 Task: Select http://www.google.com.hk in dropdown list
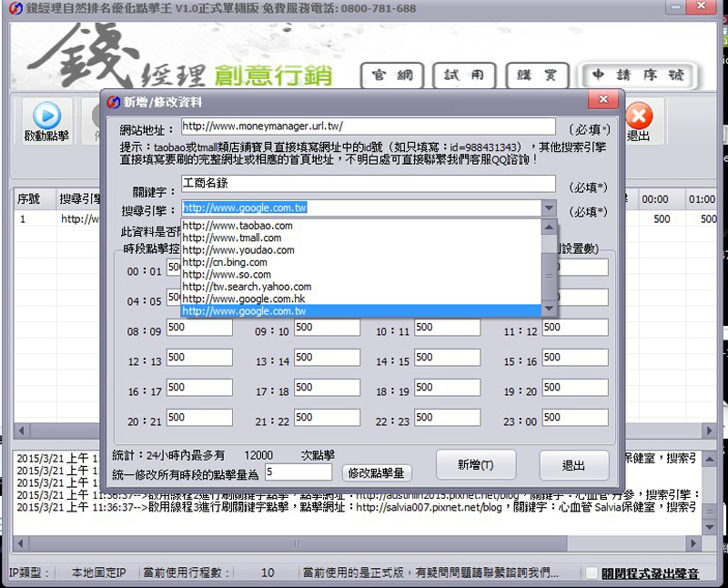click(361, 299)
